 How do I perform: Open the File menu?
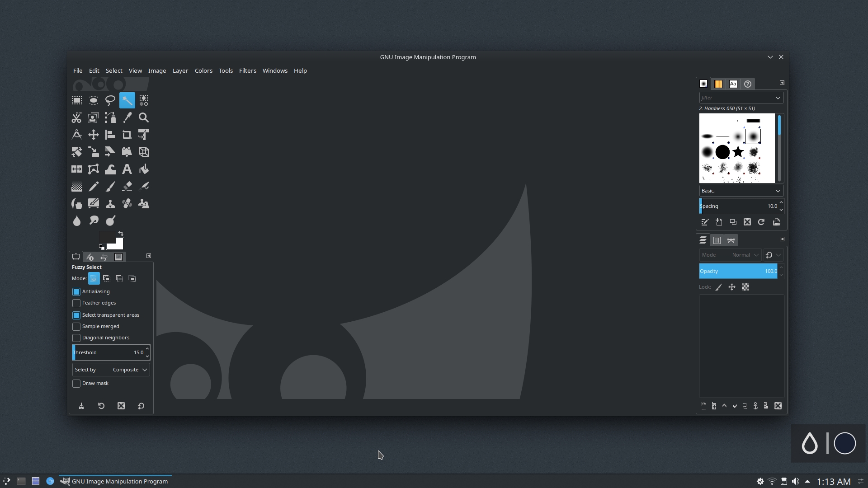point(78,70)
